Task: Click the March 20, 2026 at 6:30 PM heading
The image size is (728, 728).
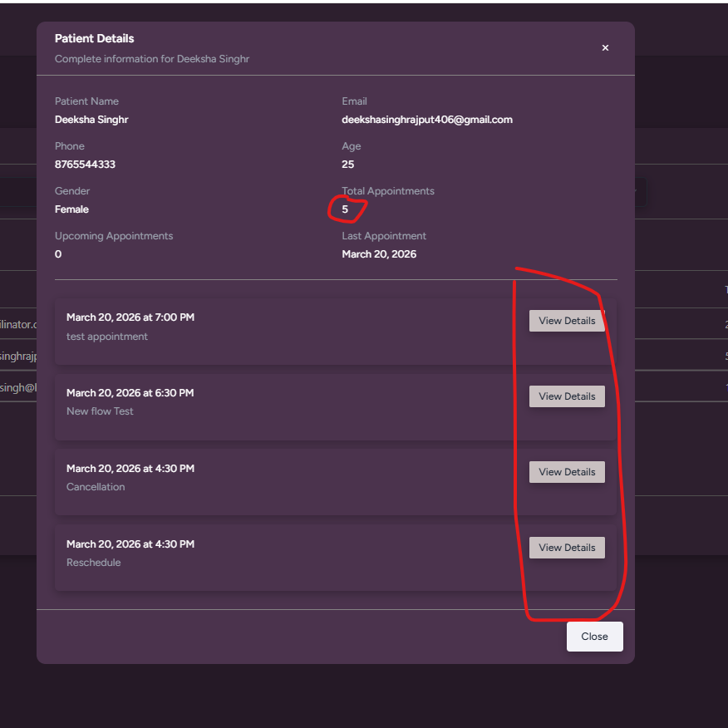Action: (130, 393)
